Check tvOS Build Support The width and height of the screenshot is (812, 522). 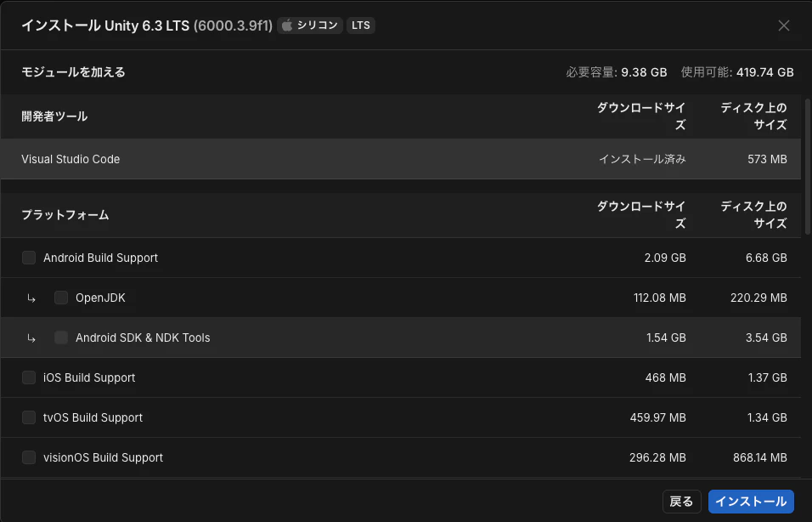point(28,417)
